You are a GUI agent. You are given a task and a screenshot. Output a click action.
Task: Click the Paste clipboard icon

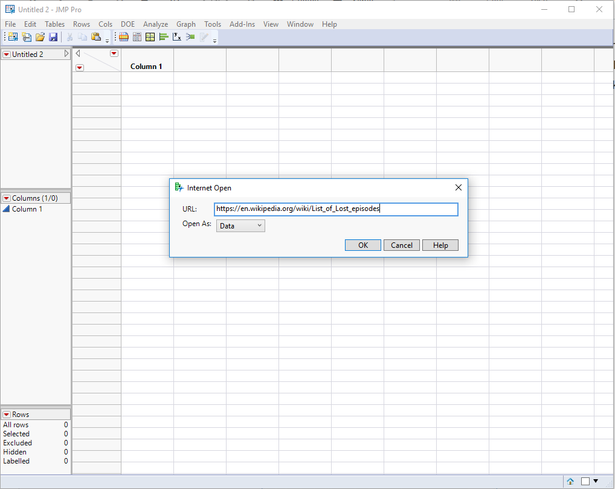tap(96, 37)
